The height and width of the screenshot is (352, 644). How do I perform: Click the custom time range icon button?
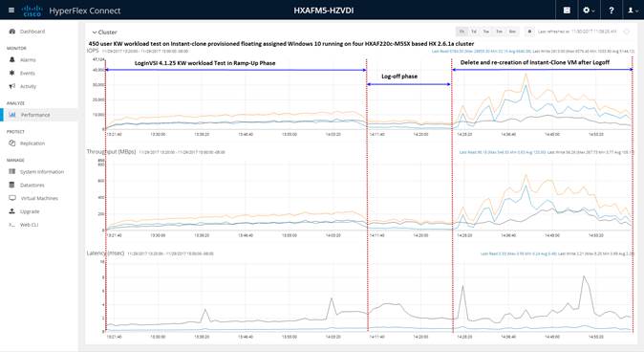point(529,32)
